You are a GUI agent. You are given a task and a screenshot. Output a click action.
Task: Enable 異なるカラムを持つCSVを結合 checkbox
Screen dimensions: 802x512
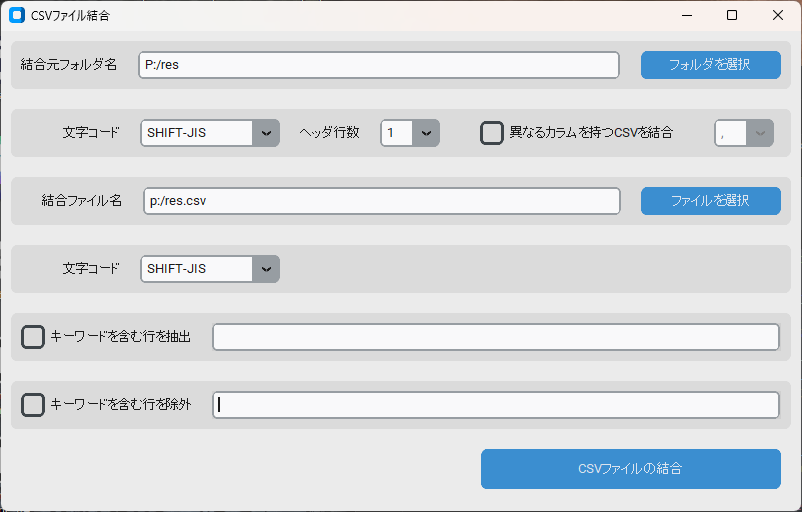(492, 133)
